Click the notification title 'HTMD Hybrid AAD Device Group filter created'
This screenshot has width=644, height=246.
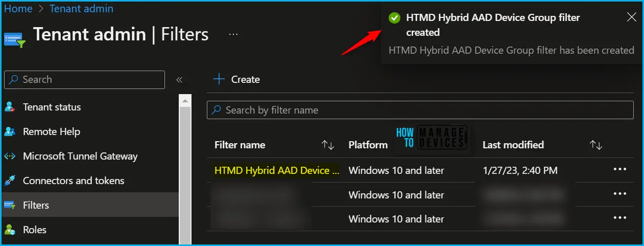pos(493,25)
